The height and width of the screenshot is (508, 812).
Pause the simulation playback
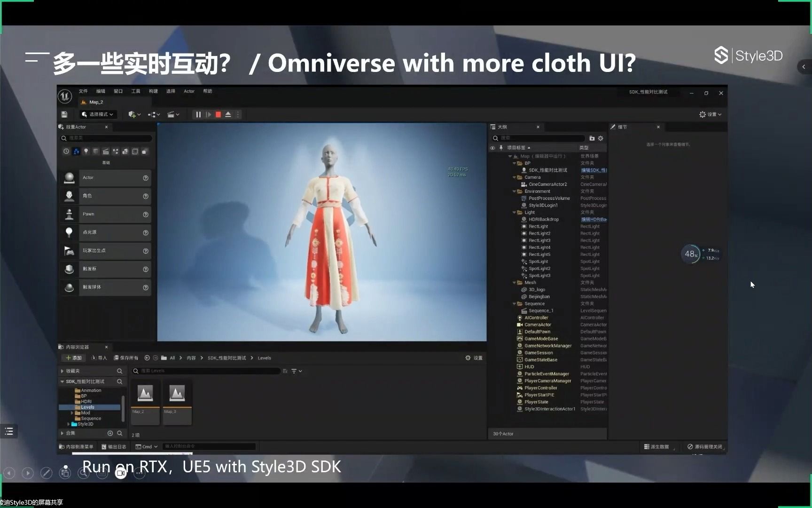point(198,114)
